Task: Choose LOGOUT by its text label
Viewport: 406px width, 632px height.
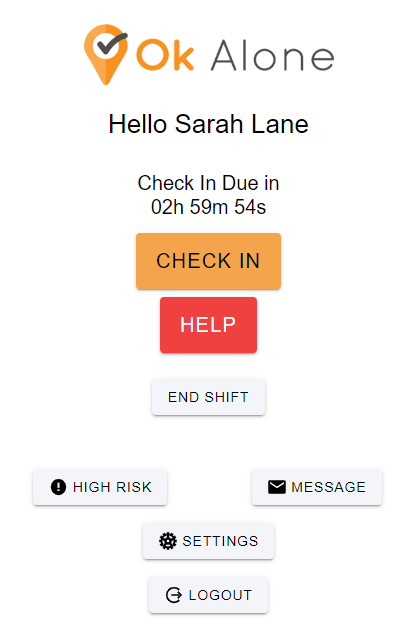Action: [220, 595]
